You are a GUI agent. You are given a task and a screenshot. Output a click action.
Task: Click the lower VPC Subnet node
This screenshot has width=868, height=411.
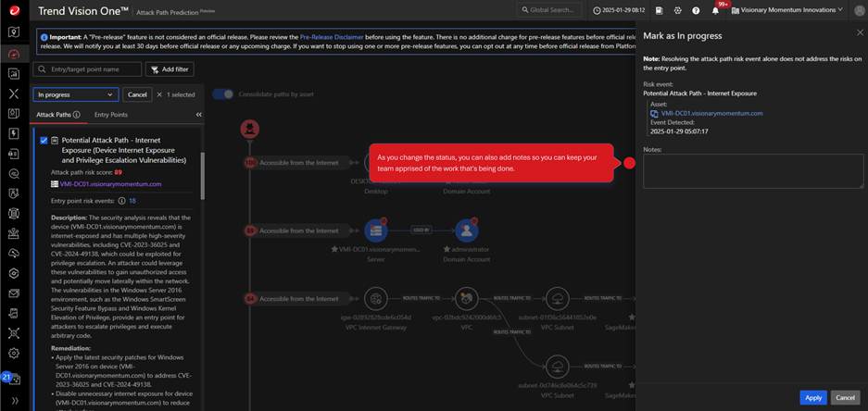[558, 367]
